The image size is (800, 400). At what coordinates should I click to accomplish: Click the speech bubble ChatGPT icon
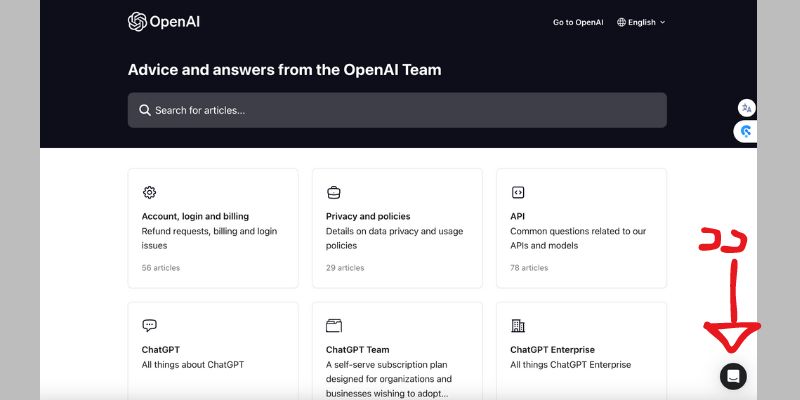149,326
